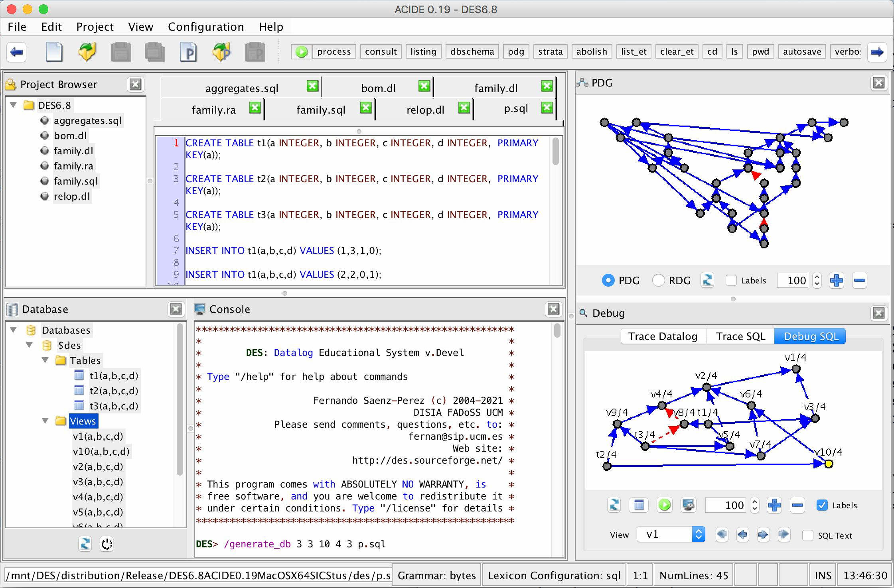Go to next view in Debug navigation
Image resolution: width=894 pixels, height=588 pixels.
click(x=763, y=535)
